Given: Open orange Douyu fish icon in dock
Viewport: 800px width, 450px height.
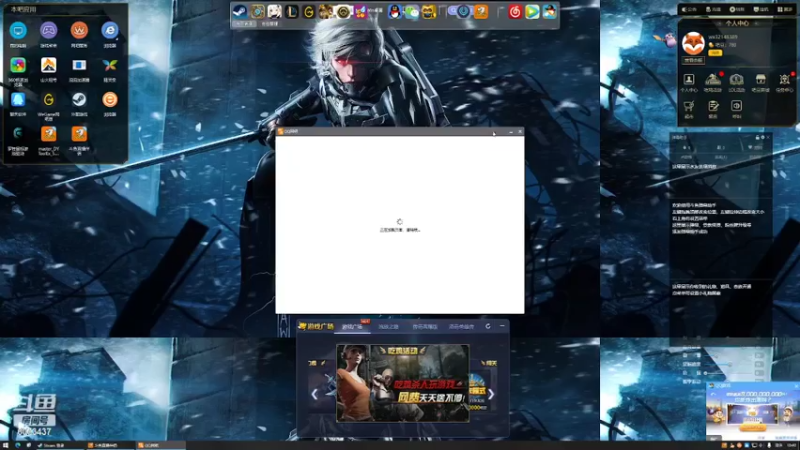Looking at the screenshot, I should (x=481, y=11).
